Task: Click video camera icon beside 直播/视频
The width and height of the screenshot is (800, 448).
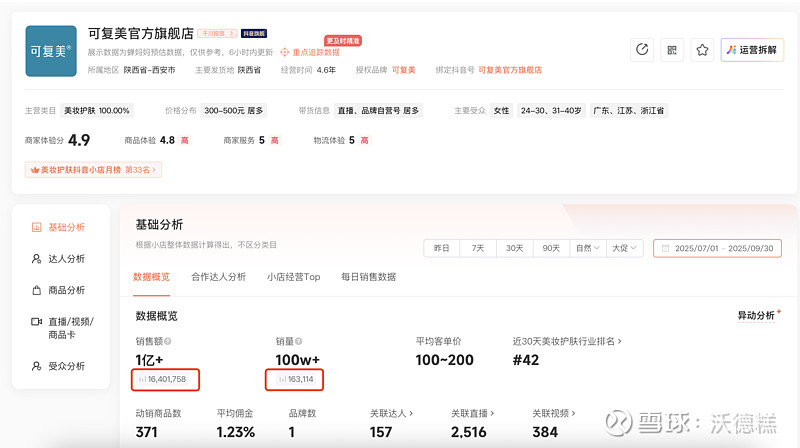Action: pyautogui.click(x=36, y=321)
